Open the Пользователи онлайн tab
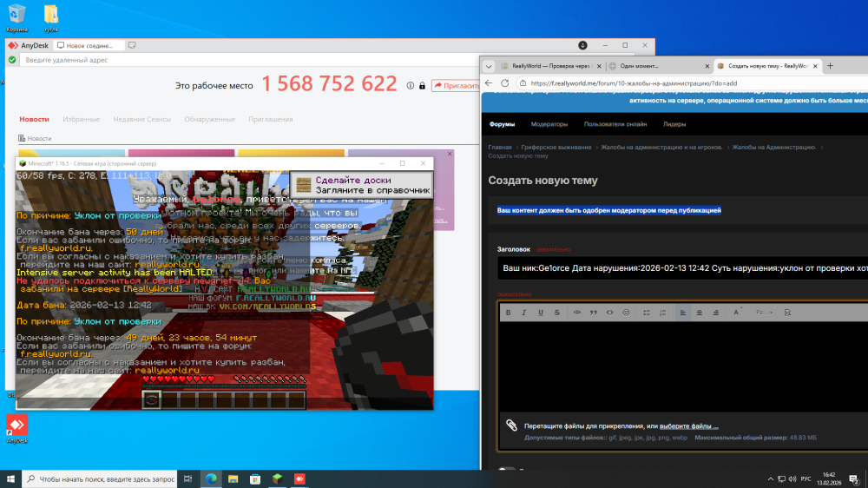The width and height of the screenshot is (868, 488). click(615, 124)
